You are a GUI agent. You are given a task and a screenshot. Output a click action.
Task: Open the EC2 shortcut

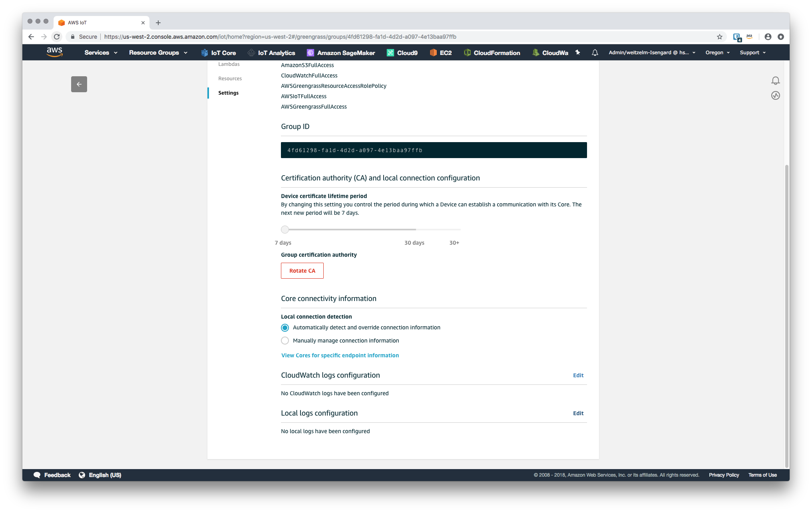(441, 53)
